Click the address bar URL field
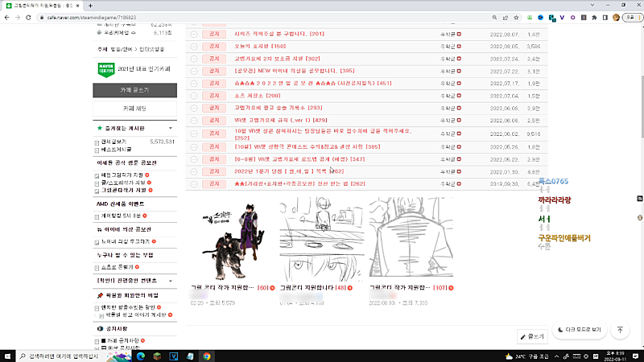Image resolution: width=644 pixels, height=362 pixels. (x=242, y=16)
